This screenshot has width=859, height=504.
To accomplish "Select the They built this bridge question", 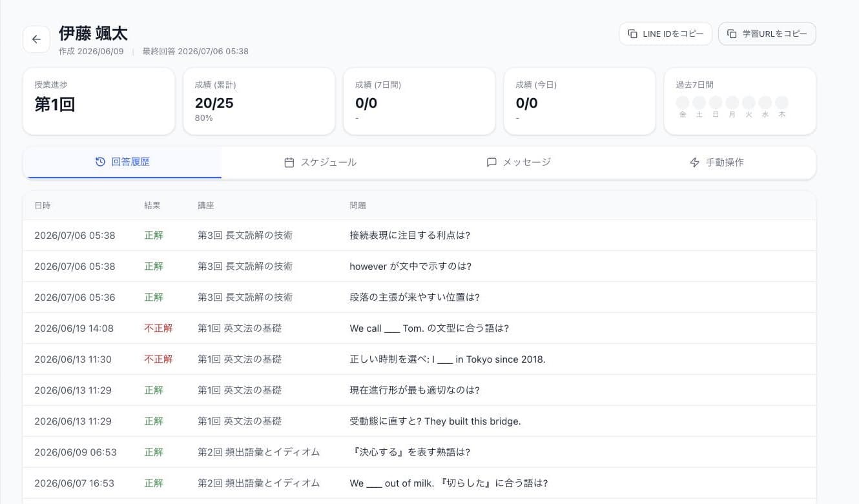I will click(x=435, y=421).
